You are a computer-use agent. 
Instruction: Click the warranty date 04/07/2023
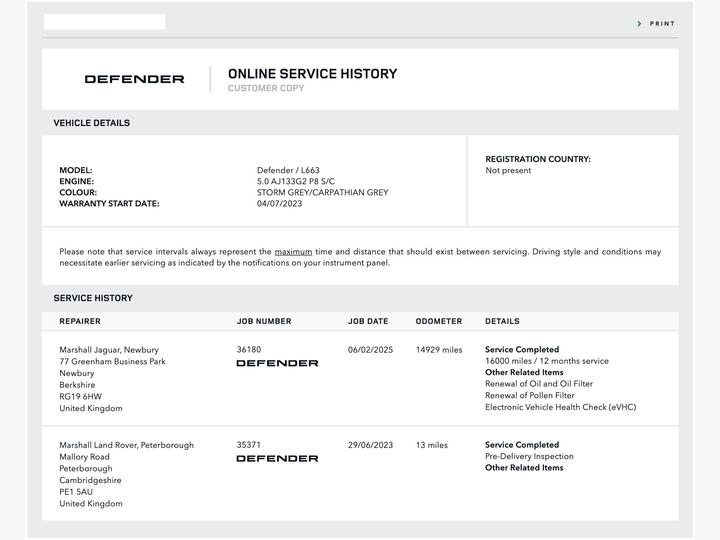coord(280,203)
